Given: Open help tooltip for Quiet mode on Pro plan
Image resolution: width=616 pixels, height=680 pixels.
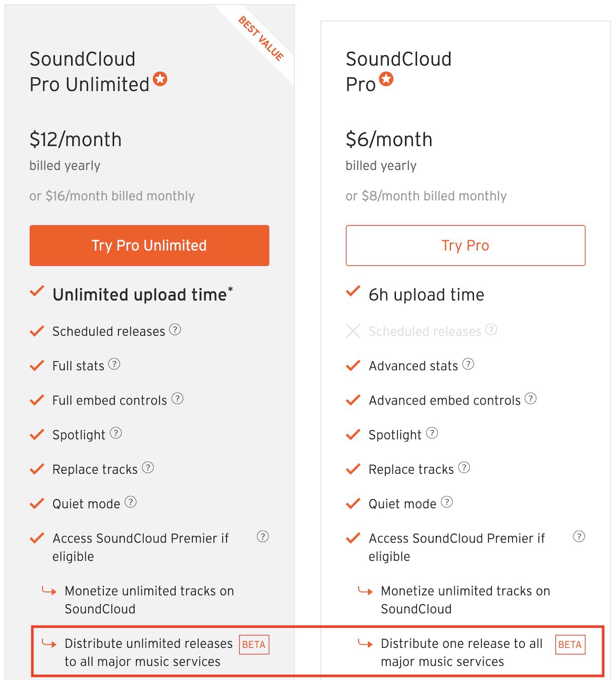Looking at the screenshot, I should pyautogui.click(x=448, y=502).
